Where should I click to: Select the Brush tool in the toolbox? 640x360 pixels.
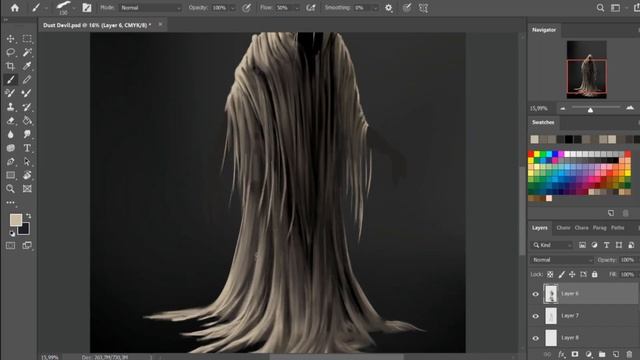[x=11, y=80]
